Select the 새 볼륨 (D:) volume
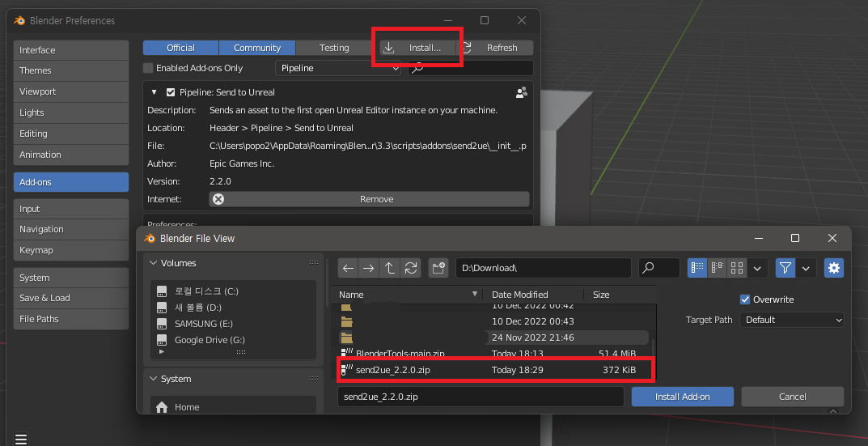The image size is (868, 446). pyautogui.click(x=197, y=308)
